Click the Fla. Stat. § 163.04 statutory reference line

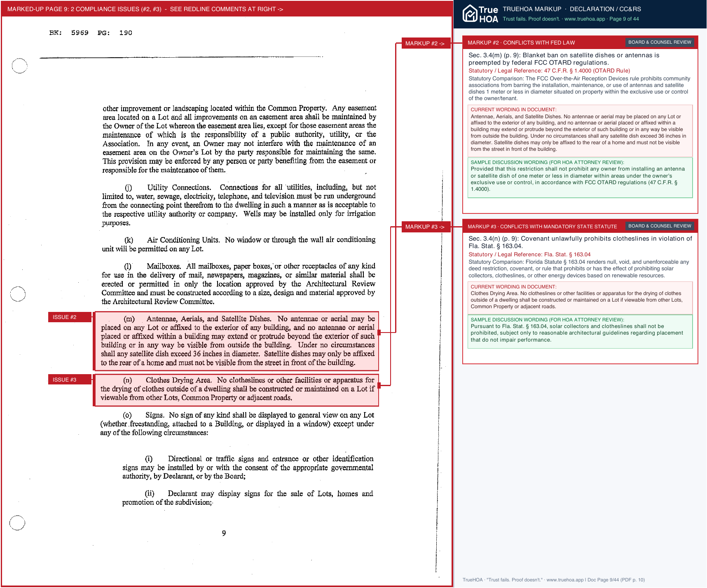pos(529,254)
